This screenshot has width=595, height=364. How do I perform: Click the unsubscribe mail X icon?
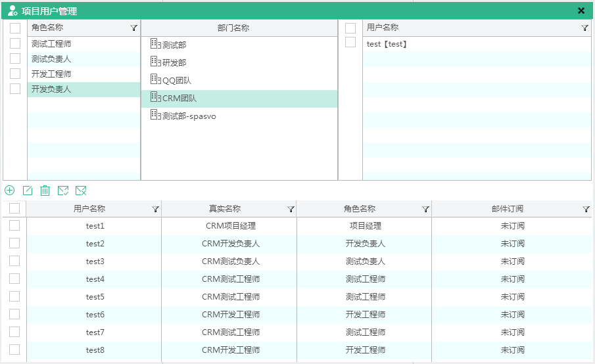tap(81, 191)
